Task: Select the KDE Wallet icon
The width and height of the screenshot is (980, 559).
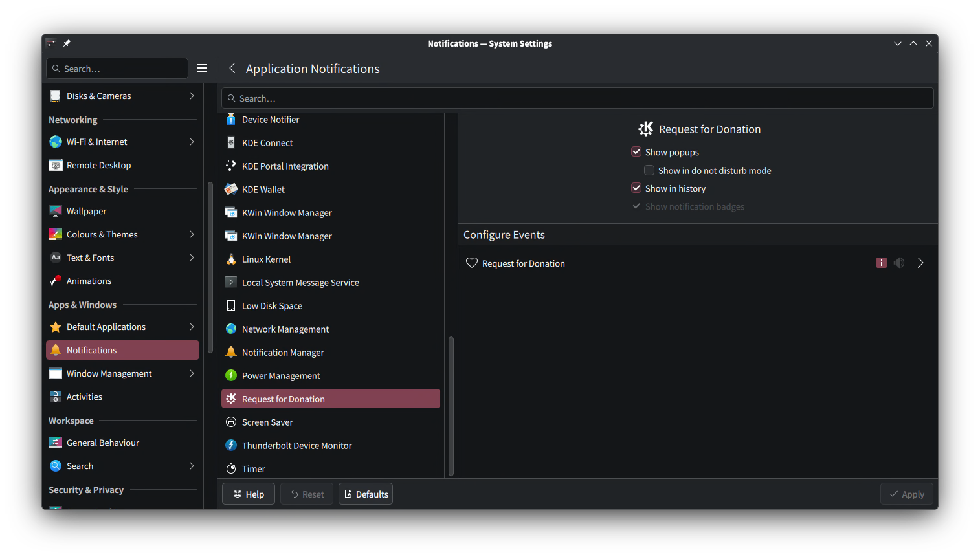Action: coord(231,190)
